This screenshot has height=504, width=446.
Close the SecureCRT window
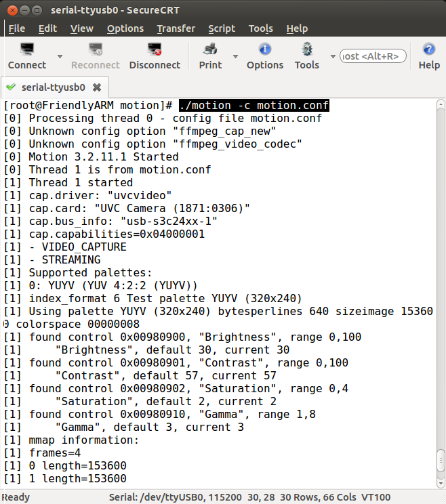pos(12,11)
